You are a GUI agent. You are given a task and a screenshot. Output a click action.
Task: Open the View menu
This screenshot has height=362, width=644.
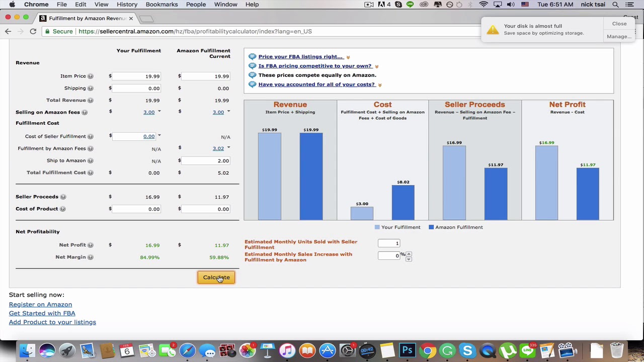[101, 5]
